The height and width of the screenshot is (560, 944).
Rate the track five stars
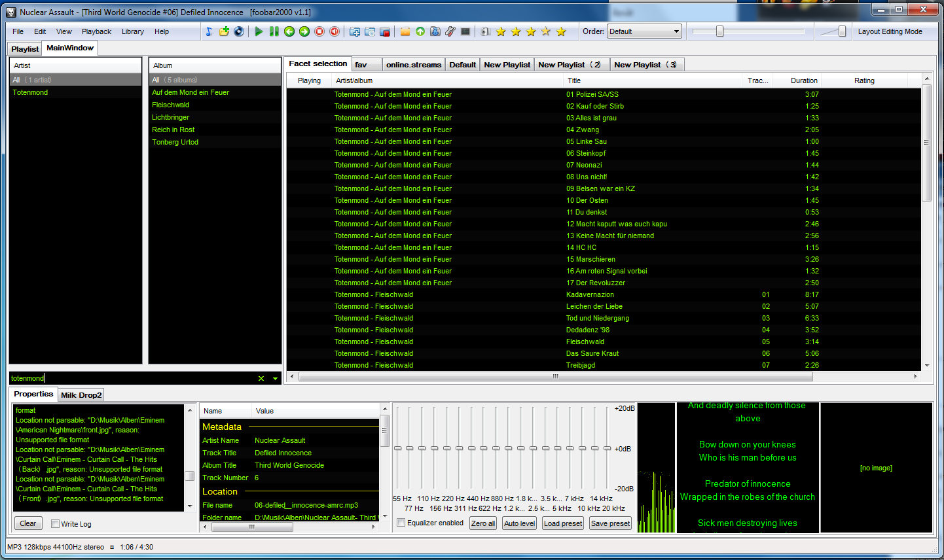[561, 31]
